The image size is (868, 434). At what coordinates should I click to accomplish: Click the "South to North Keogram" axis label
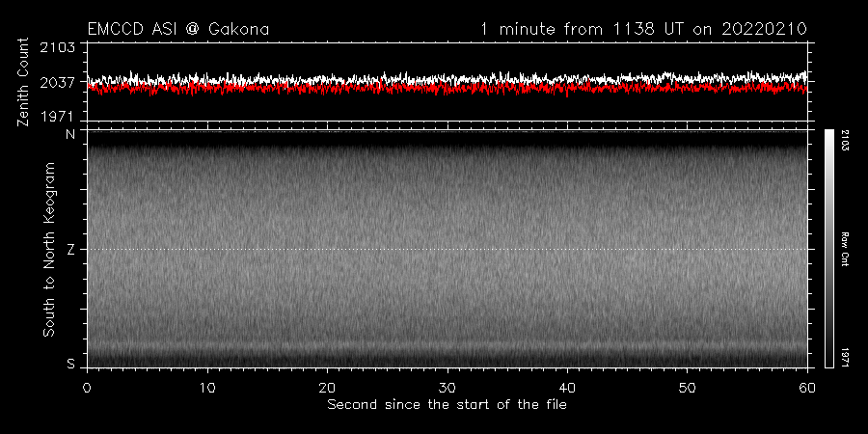(49, 249)
